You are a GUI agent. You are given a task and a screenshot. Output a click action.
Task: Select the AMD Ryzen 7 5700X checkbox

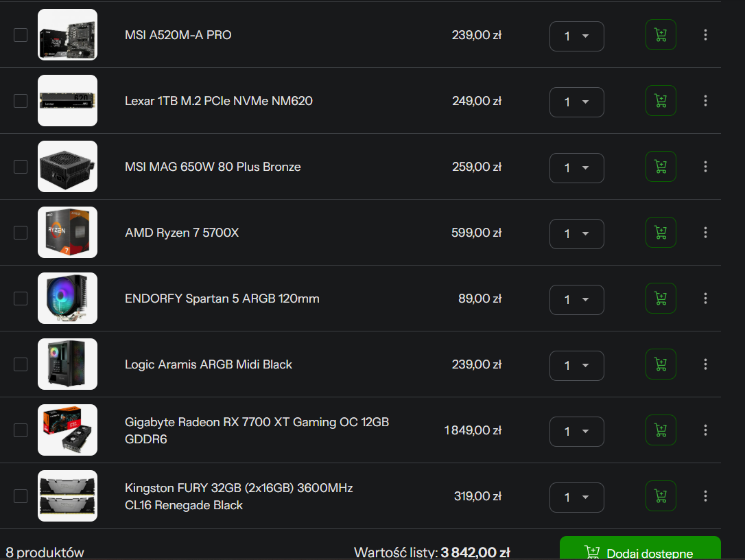[x=21, y=233]
